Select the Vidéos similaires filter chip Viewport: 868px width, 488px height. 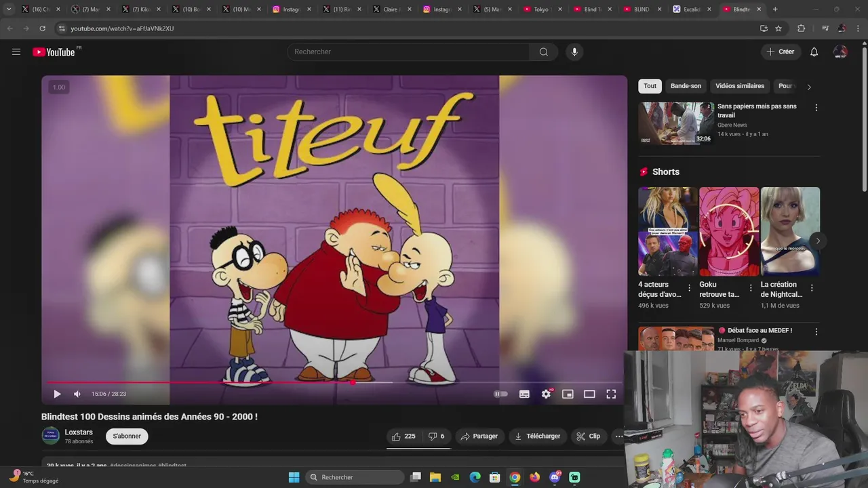(x=740, y=86)
